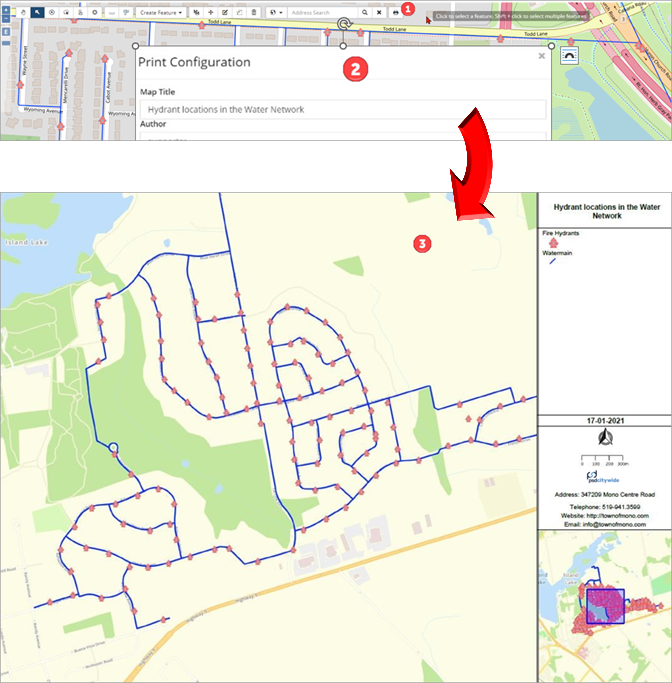Click the 17-01-2021 date text

tap(605, 421)
